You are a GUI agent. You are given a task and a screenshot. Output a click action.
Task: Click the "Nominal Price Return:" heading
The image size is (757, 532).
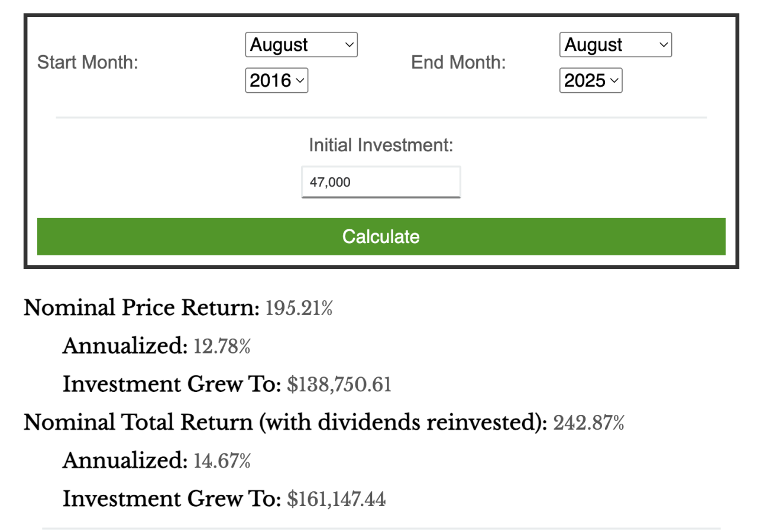[141, 308]
